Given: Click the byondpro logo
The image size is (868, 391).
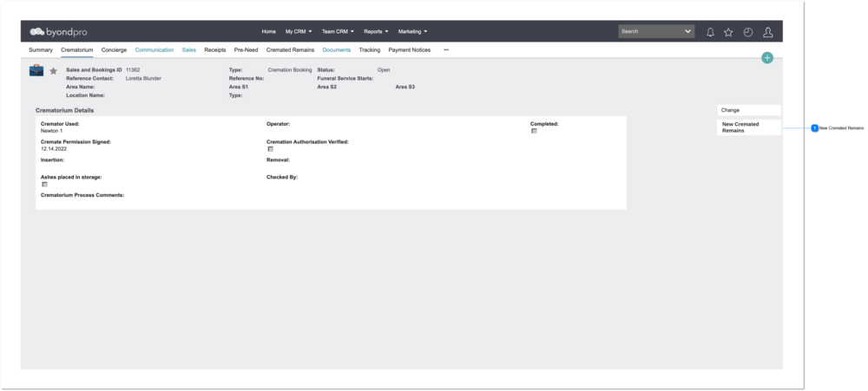Looking at the screenshot, I should (x=58, y=32).
